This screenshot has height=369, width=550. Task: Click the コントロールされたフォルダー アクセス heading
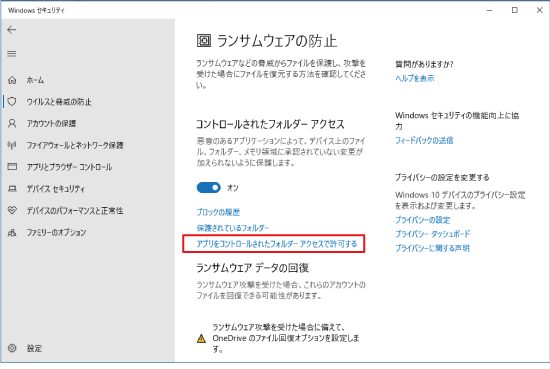(x=270, y=124)
